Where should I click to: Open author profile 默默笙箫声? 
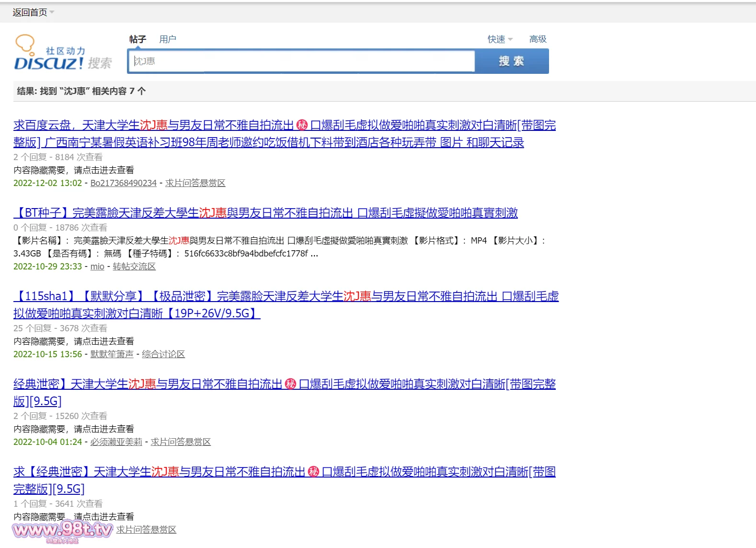tap(112, 354)
